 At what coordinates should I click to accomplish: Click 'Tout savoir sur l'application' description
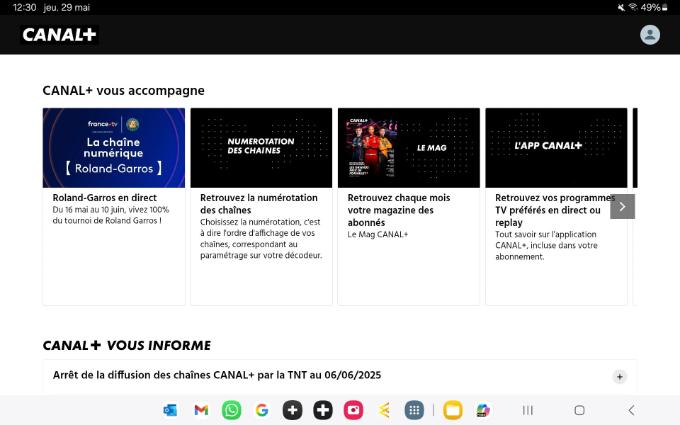click(x=546, y=245)
